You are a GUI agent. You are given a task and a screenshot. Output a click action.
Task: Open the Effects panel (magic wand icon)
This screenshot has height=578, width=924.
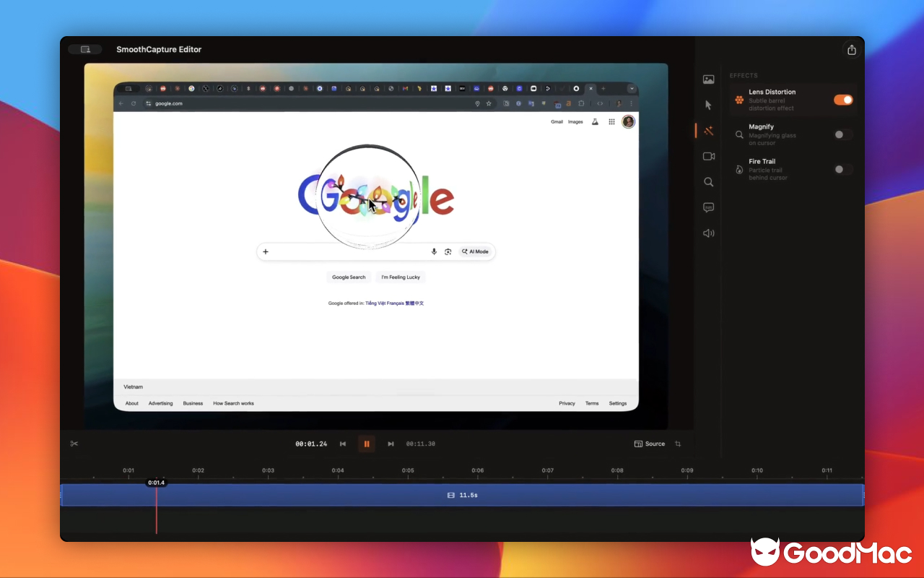pyautogui.click(x=708, y=130)
